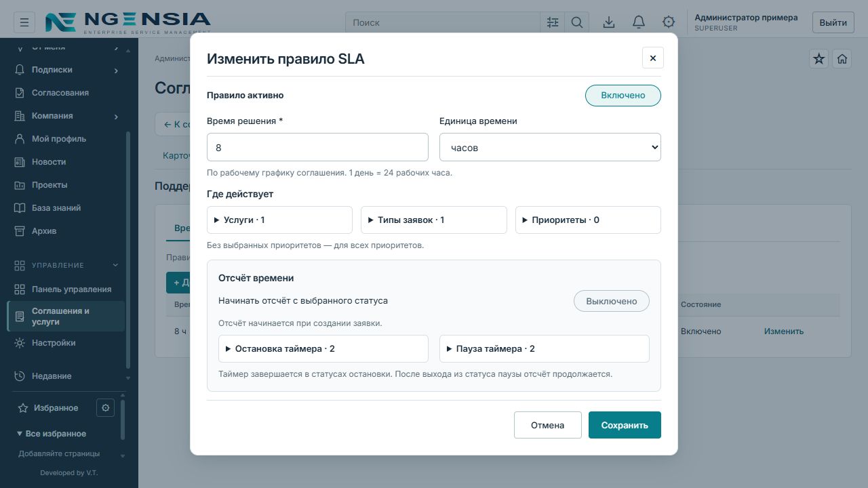This screenshot has width=868, height=488.
Task: Open favorites settings gear
Action: coord(105,407)
